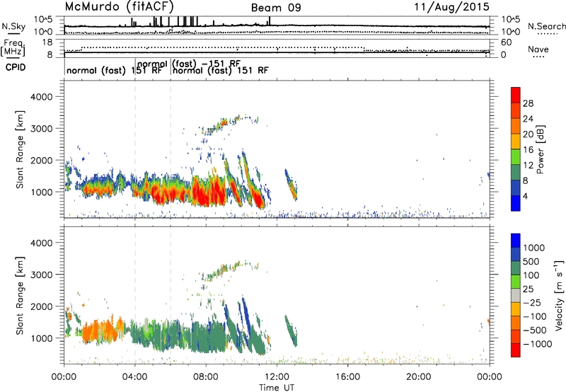
Task: Click the 'CPID' label
Action: click(x=16, y=67)
